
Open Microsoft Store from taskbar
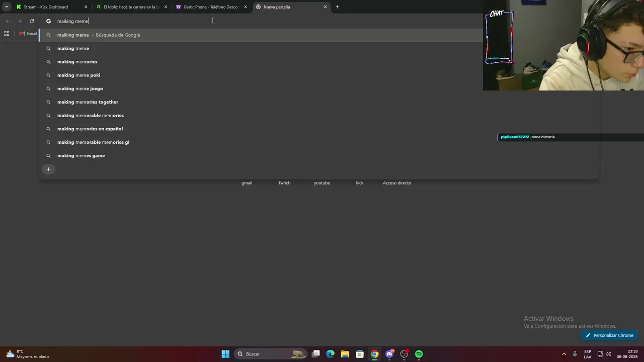tap(360, 354)
